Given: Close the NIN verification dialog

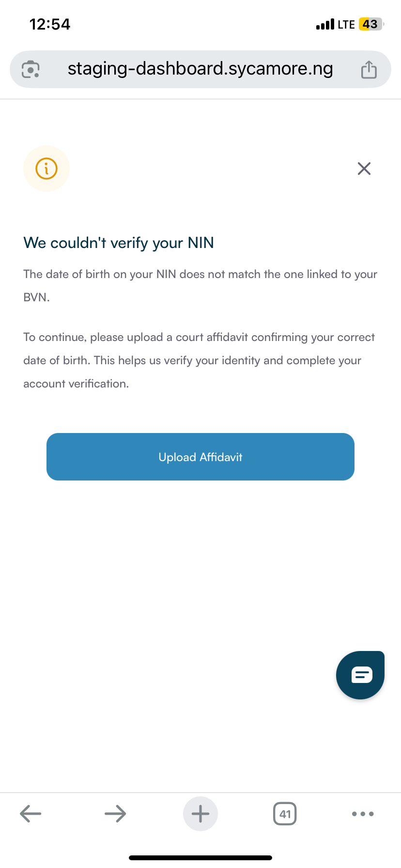Looking at the screenshot, I should coord(364,169).
